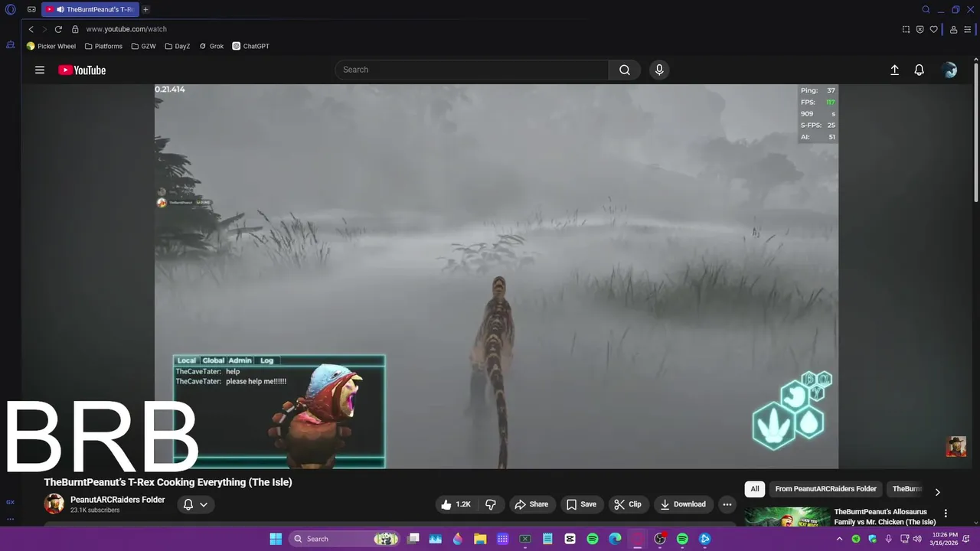Start voice search with the microphone
The image size is (980, 551).
pyautogui.click(x=659, y=70)
